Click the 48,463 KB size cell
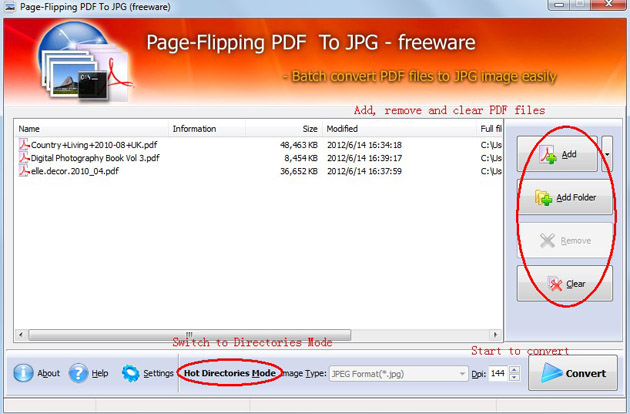This screenshot has width=630, height=414. [x=299, y=145]
